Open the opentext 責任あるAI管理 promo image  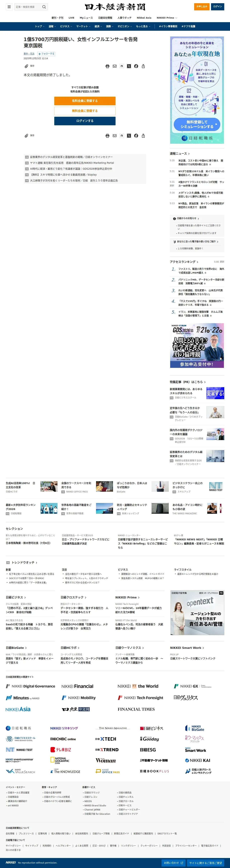(x=197, y=613)
